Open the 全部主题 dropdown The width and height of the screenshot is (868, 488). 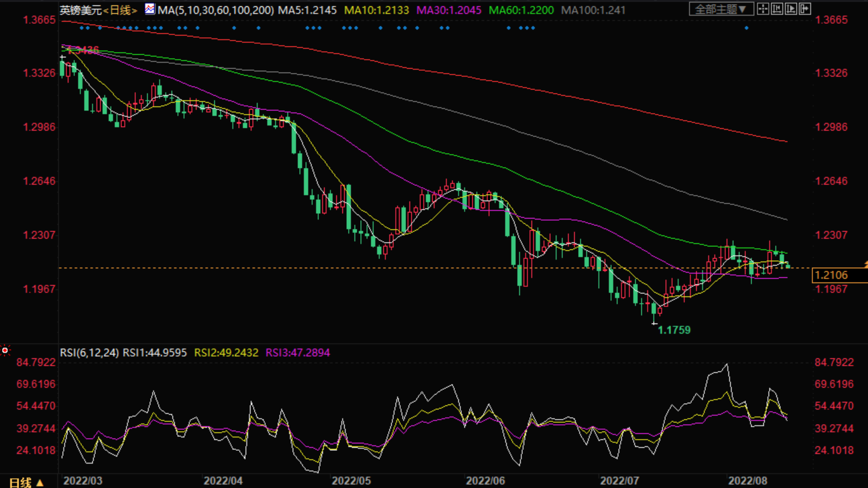click(x=721, y=9)
